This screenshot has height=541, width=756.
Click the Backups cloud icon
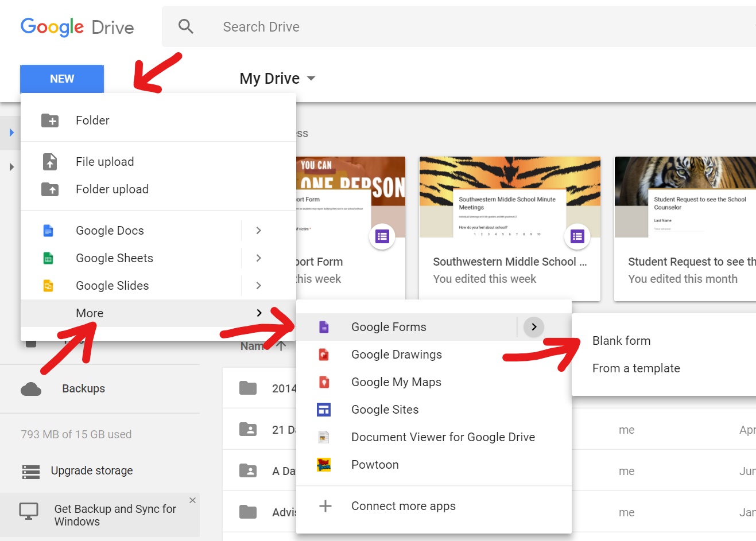pos(31,389)
